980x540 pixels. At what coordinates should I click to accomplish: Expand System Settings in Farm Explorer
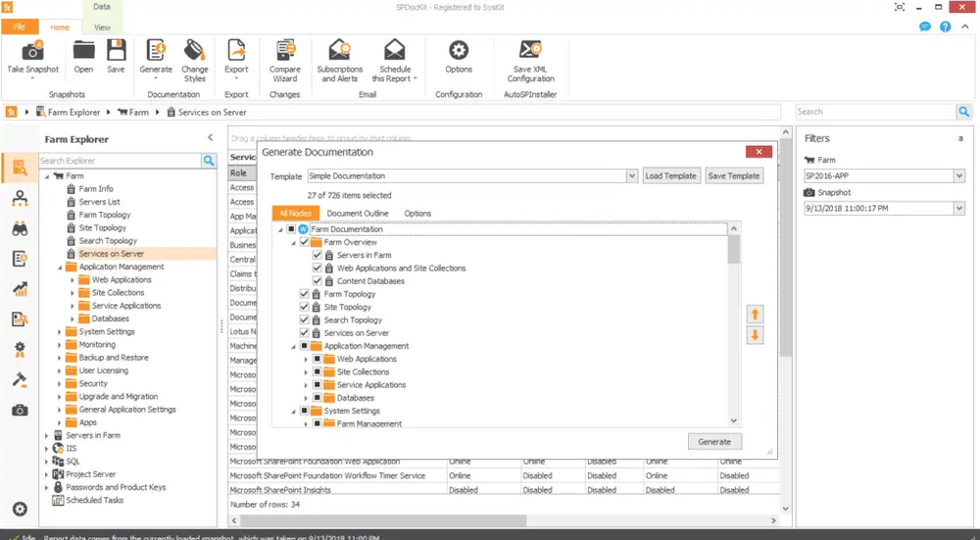coord(60,332)
